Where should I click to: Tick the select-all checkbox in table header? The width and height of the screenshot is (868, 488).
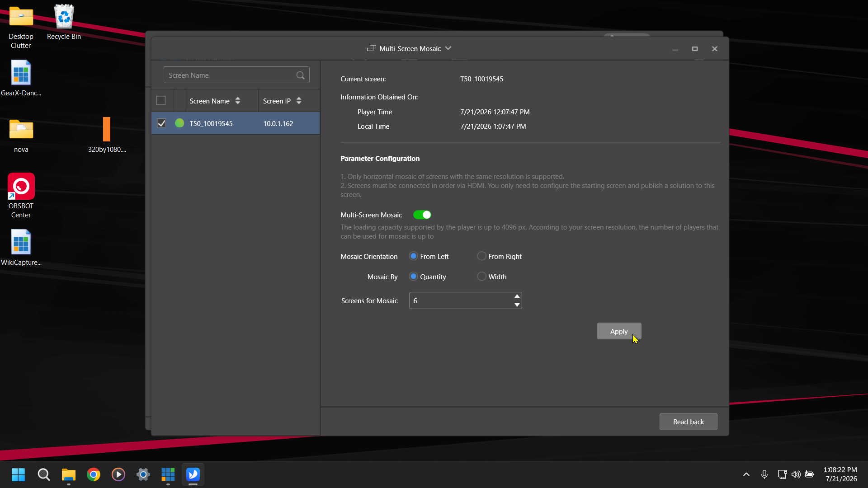161,101
